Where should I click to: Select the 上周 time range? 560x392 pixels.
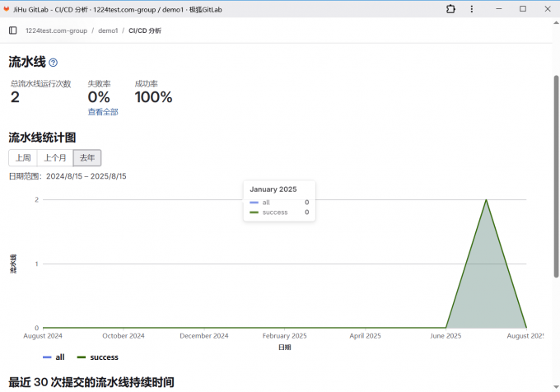(x=23, y=157)
